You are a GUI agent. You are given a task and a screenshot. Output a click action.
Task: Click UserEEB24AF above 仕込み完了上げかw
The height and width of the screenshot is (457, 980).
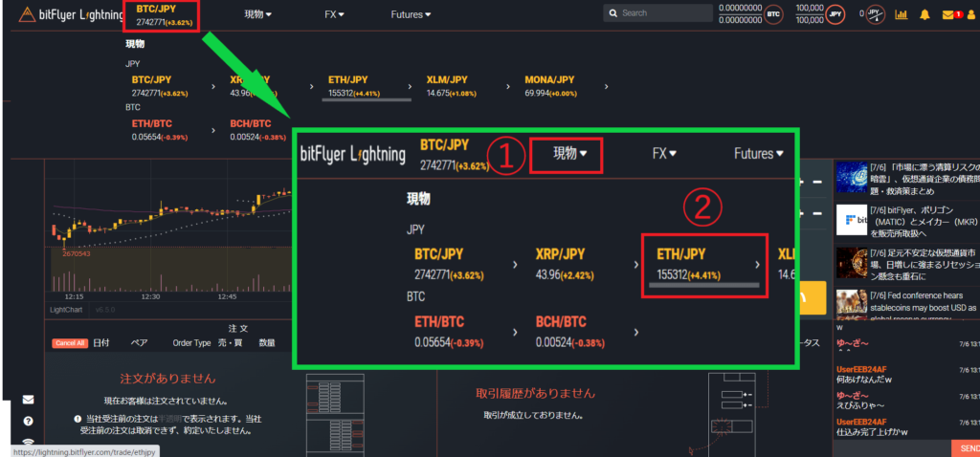tap(861, 422)
